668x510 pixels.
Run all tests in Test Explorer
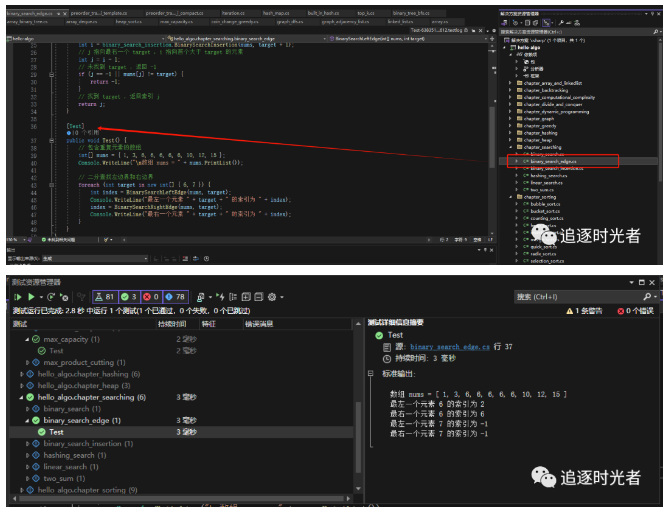click(17, 297)
